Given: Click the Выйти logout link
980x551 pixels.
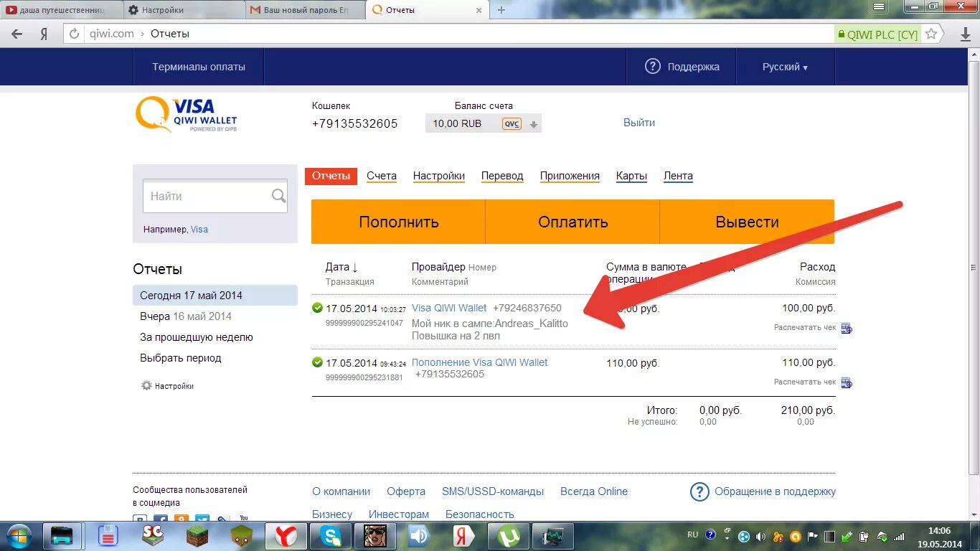Looking at the screenshot, I should click(x=639, y=123).
